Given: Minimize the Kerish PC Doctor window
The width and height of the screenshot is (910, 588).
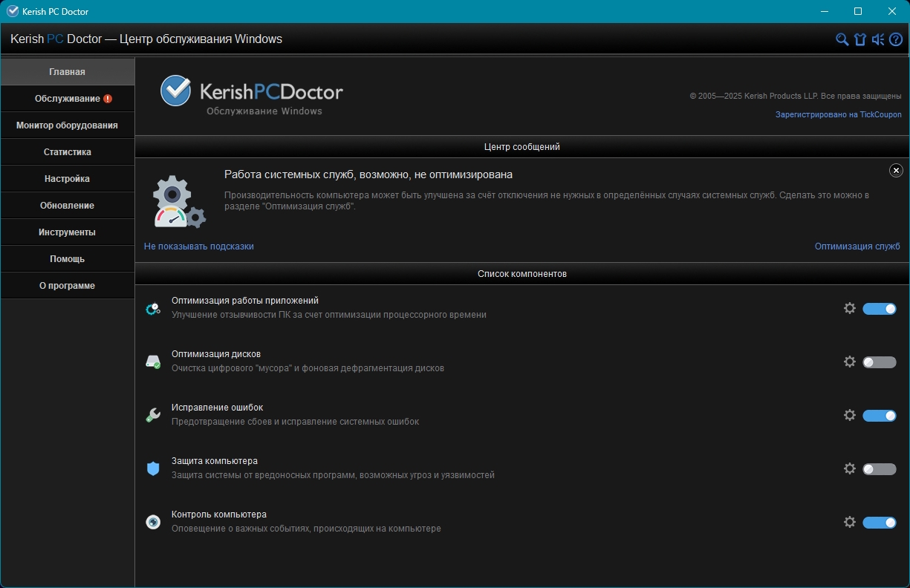Looking at the screenshot, I should tap(825, 11).
